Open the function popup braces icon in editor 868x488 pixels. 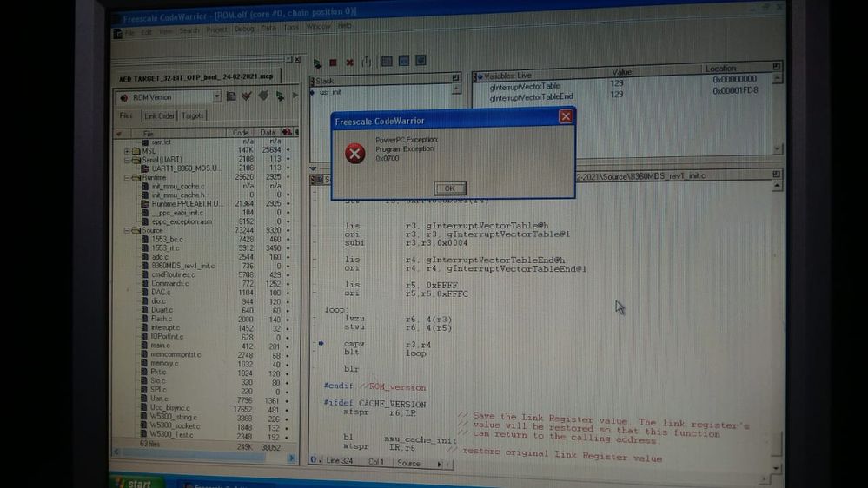(x=315, y=460)
